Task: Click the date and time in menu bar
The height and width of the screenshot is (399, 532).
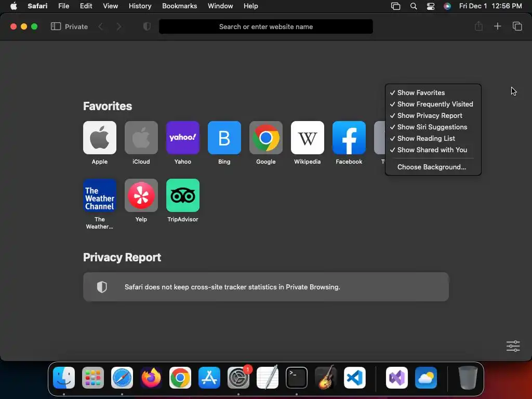Action: click(x=490, y=6)
